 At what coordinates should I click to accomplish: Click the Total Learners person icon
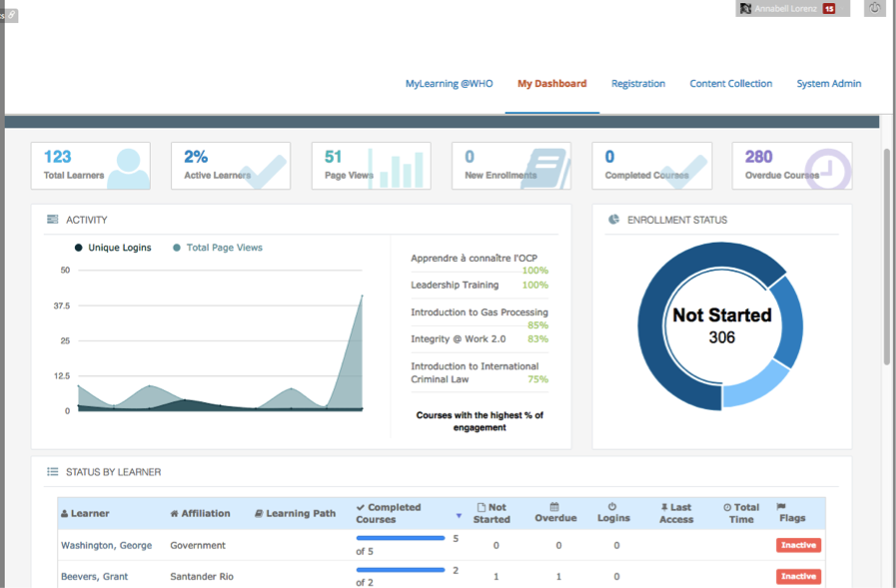pos(128,169)
